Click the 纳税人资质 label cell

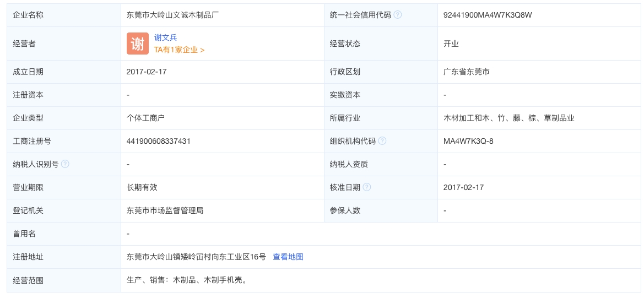click(381, 164)
